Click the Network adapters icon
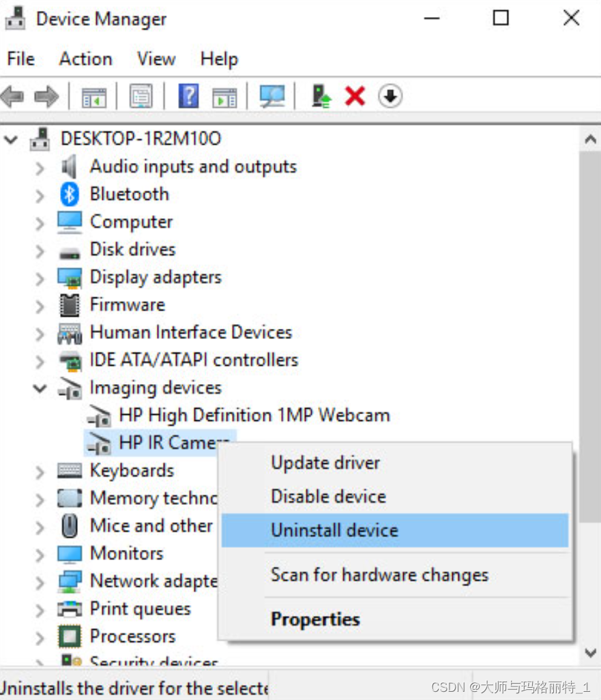Screen dimensions: 601x700 70,581
